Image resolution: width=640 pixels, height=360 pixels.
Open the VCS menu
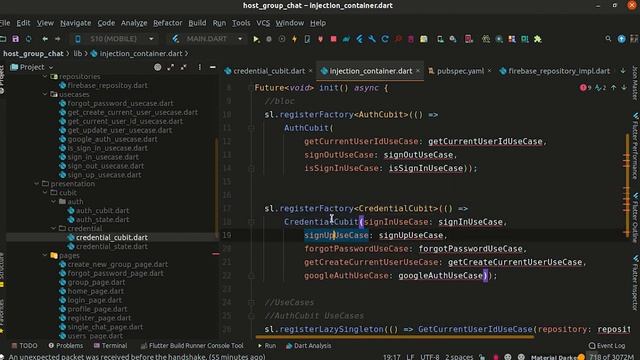coord(263,23)
